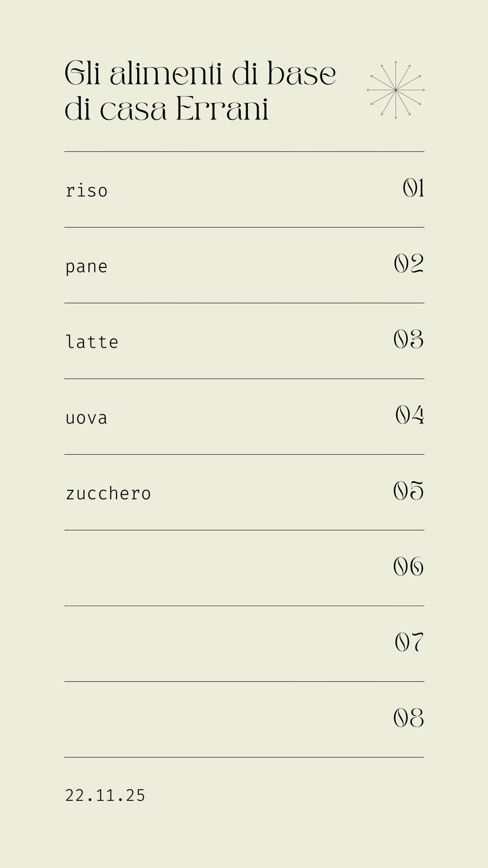Click the empty row beside number 08
This screenshot has height=868, width=488.
244,719
